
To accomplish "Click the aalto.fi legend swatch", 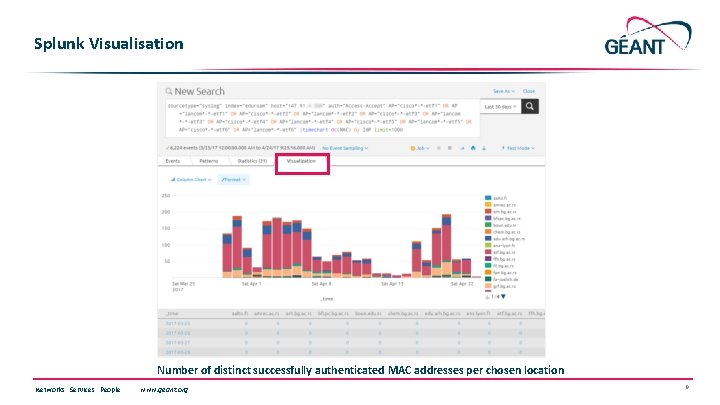I will (x=488, y=198).
